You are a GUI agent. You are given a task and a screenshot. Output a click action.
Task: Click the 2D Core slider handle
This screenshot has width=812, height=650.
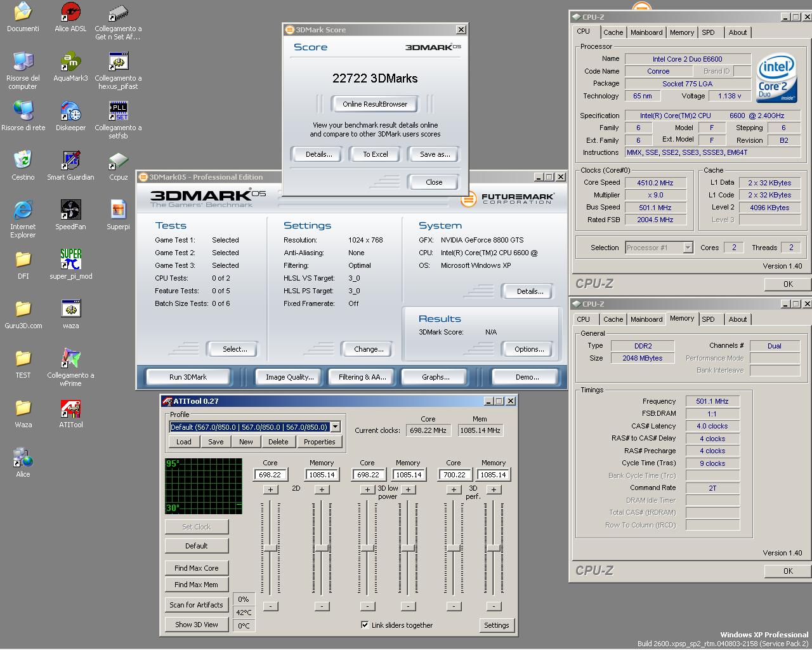click(270, 548)
